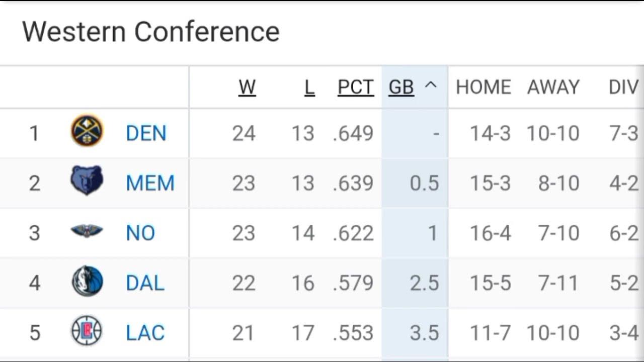This screenshot has height=362, width=644.
Task: Go to the LAC team page
Action: coord(145,333)
